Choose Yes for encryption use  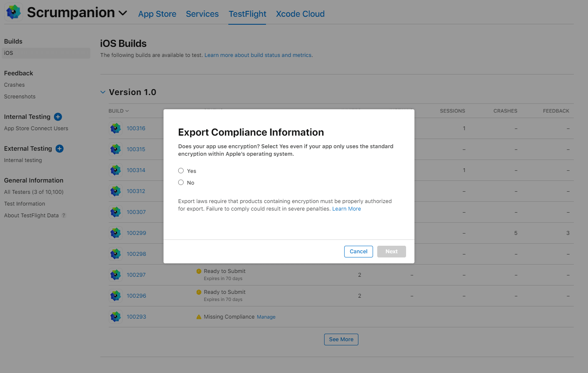(181, 171)
